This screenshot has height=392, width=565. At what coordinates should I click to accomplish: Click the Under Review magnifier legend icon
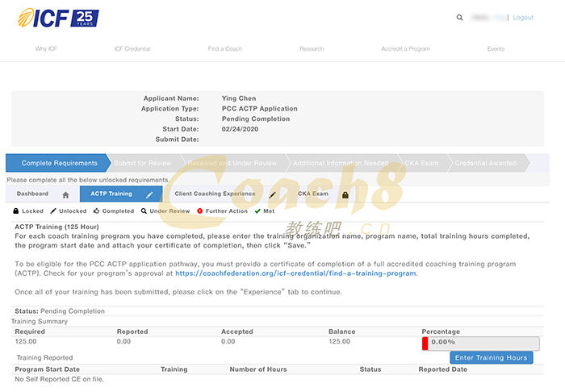tap(144, 211)
